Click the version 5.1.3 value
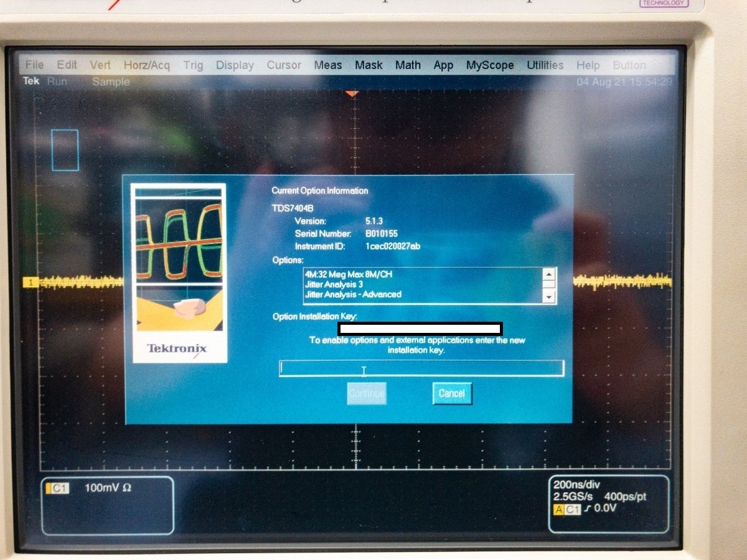 (375, 221)
